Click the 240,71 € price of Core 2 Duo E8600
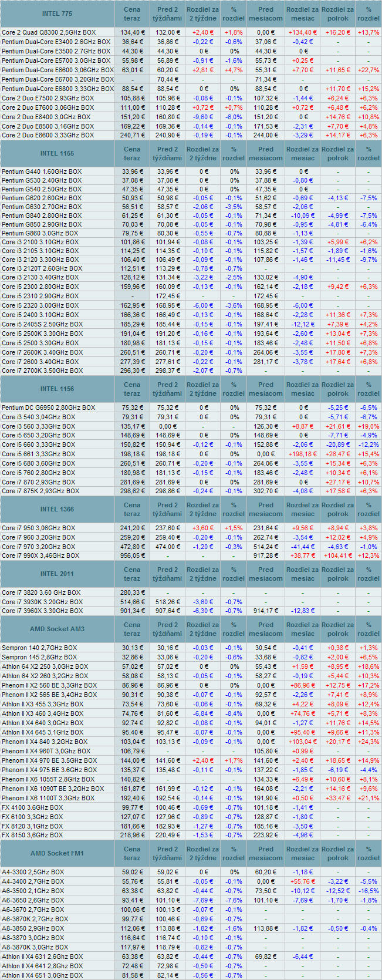The height and width of the screenshot is (980, 382). [x=131, y=135]
